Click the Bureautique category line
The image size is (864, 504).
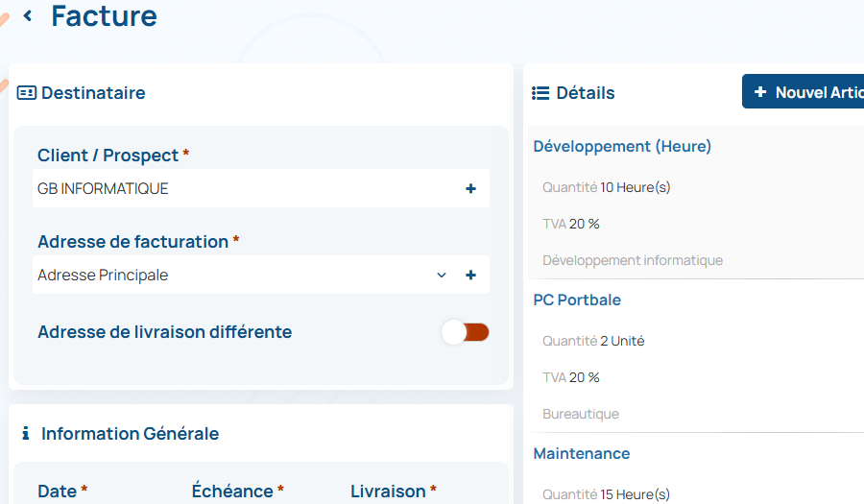pyautogui.click(x=581, y=414)
